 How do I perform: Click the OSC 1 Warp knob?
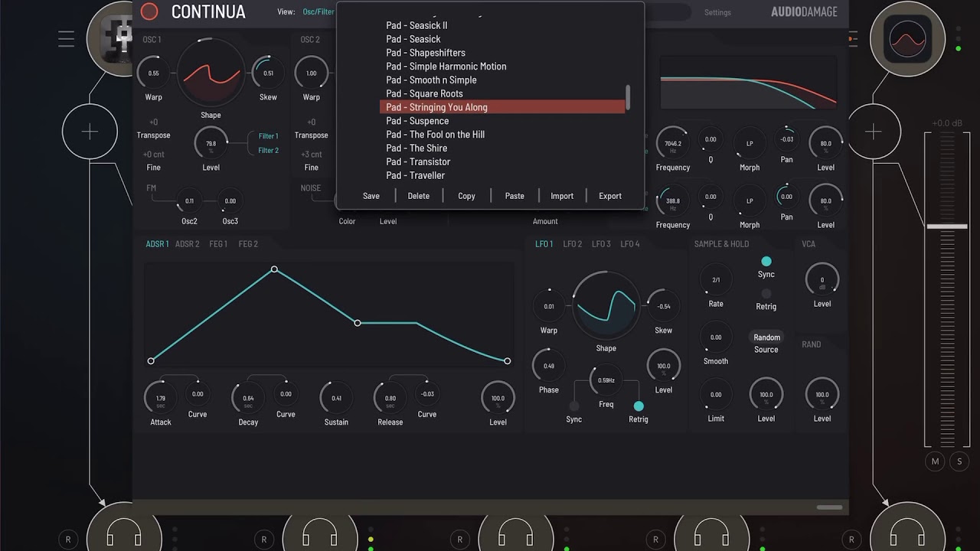[153, 73]
